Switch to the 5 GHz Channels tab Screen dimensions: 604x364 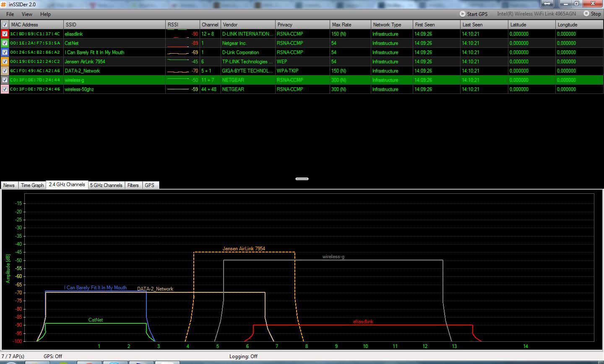[x=106, y=185]
